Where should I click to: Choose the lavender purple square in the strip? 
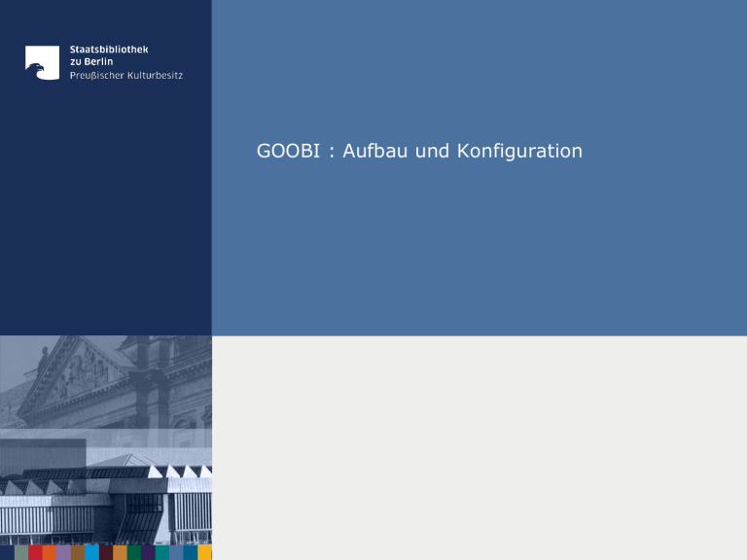coord(63,552)
